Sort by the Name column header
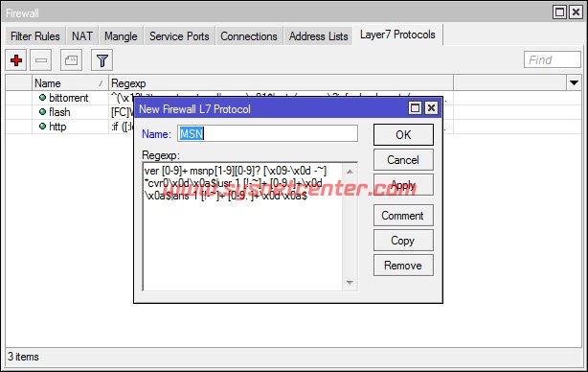Screen dimensions: 588x372 pyautogui.click(x=70, y=83)
